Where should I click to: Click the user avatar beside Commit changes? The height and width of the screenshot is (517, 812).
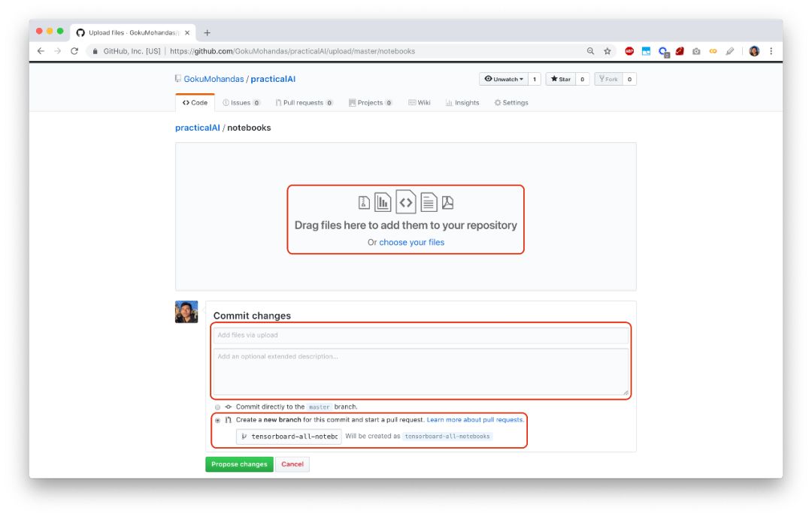coord(186,312)
